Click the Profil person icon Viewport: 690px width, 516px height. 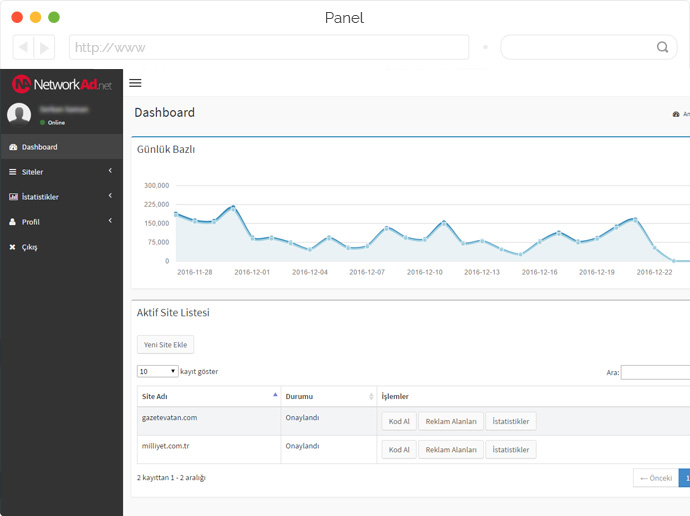pyautogui.click(x=12, y=222)
